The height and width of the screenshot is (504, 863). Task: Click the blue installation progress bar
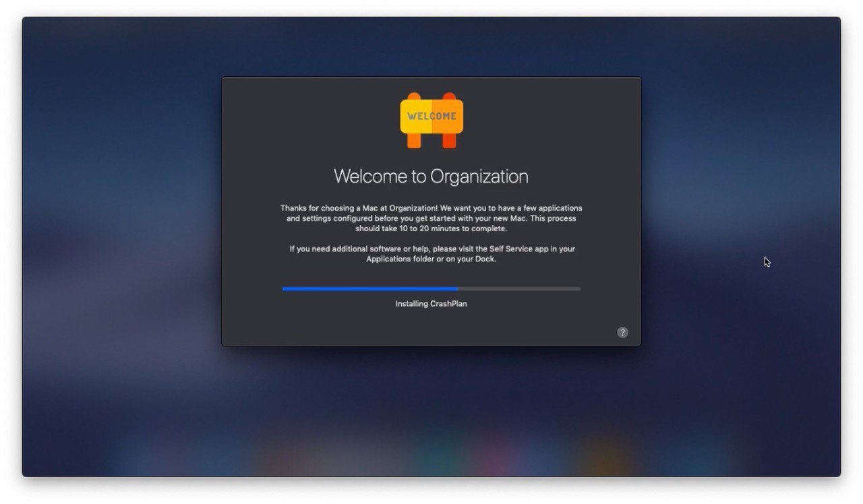click(431, 288)
